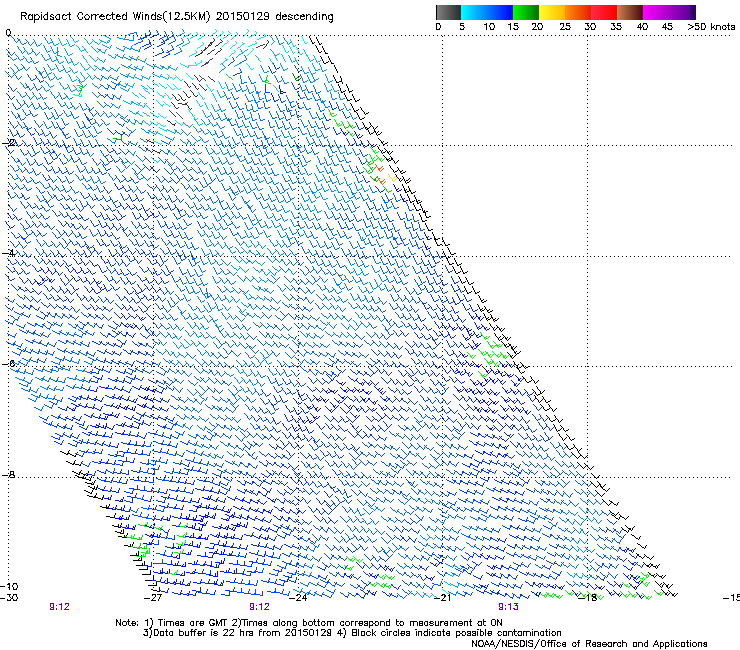The height and width of the screenshot is (650, 740).
Task: Click the green 15-20 knots color band
Action: (x=526, y=12)
